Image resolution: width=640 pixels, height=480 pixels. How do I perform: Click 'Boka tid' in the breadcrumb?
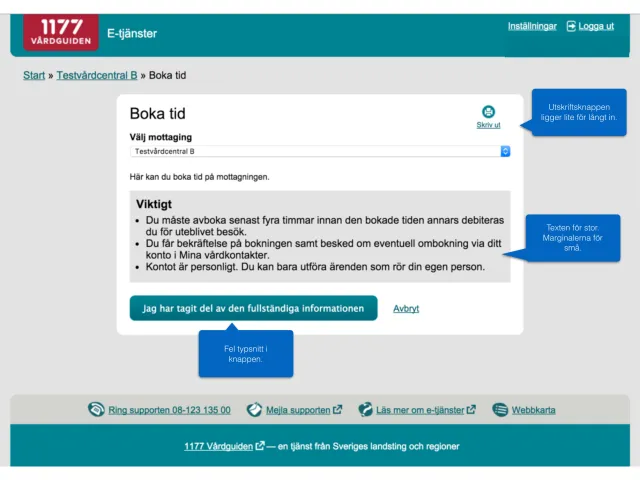pyautogui.click(x=167, y=76)
